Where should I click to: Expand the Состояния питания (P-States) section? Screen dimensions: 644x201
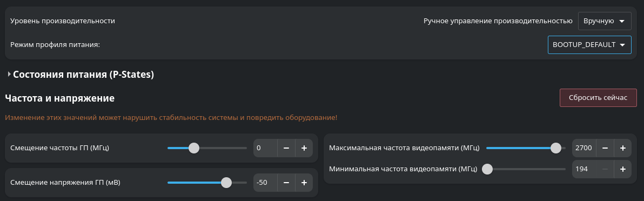[81, 75]
